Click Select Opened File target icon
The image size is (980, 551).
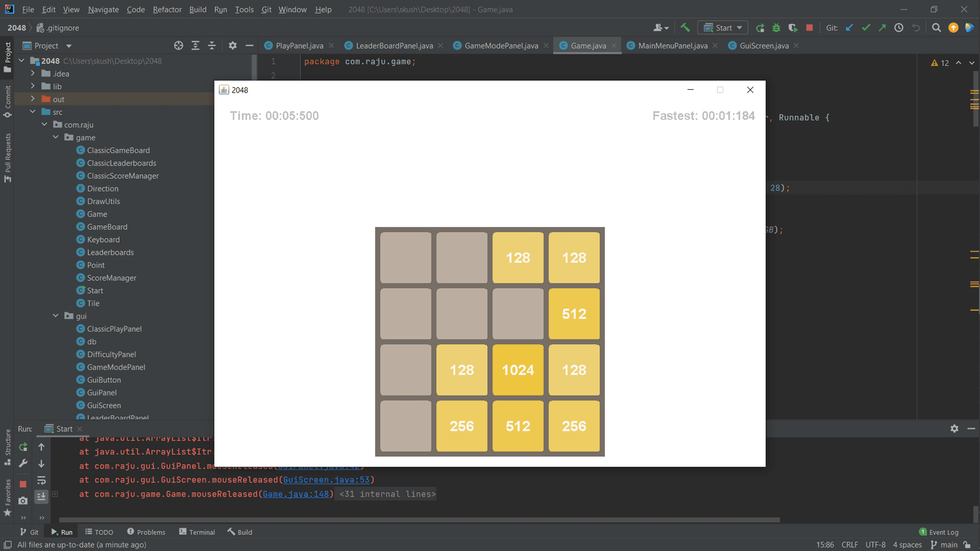click(x=178, y=46)
